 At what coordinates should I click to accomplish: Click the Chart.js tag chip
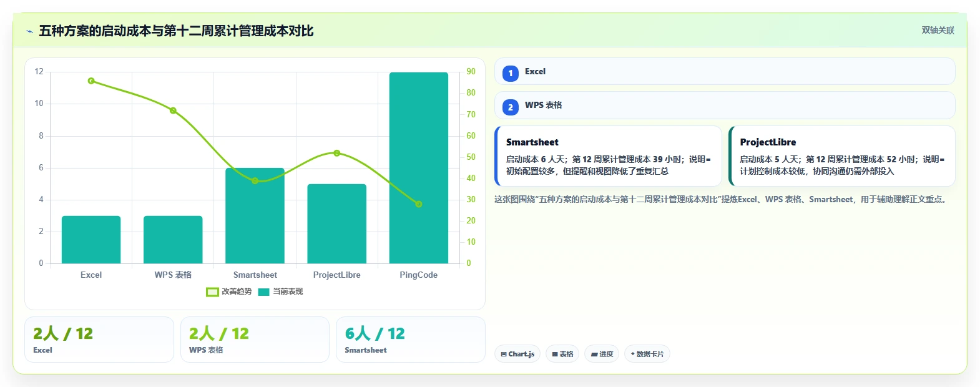click(518, 354)
